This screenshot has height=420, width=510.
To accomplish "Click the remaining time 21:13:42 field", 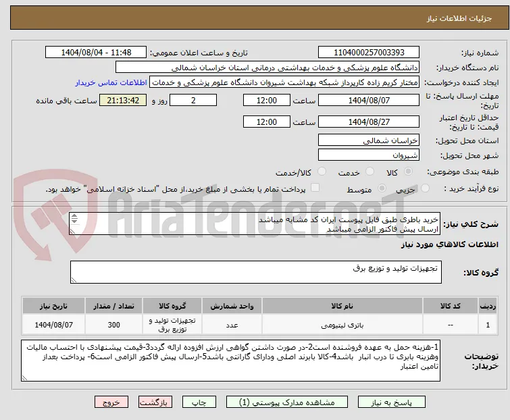I will (x=123, y=100).
